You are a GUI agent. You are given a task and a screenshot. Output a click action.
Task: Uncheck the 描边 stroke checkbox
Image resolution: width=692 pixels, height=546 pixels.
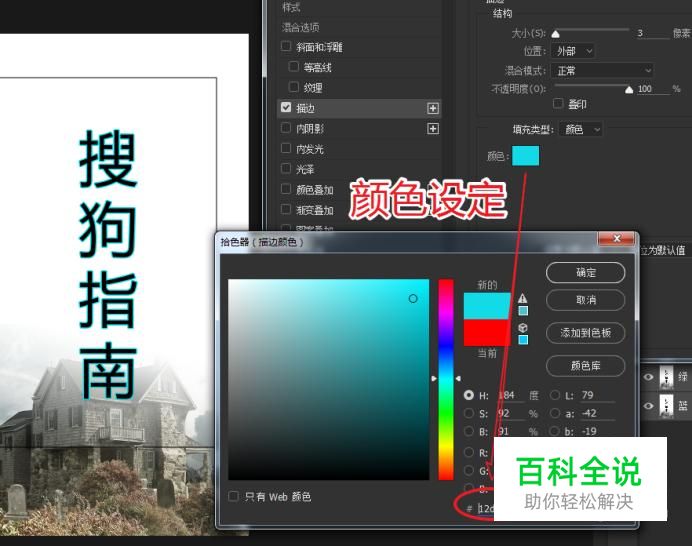click(286, 107)
